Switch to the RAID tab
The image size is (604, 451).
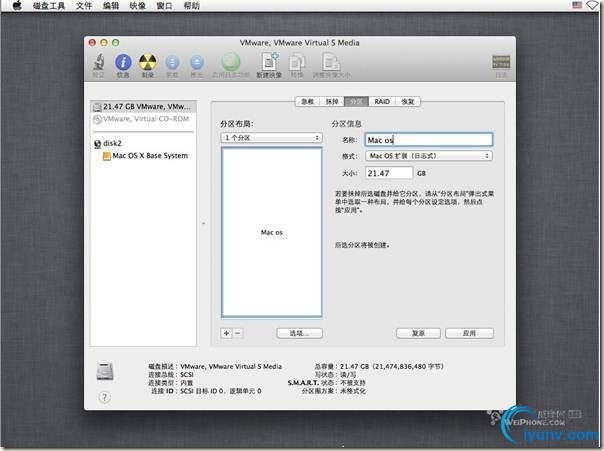(382, 102)
